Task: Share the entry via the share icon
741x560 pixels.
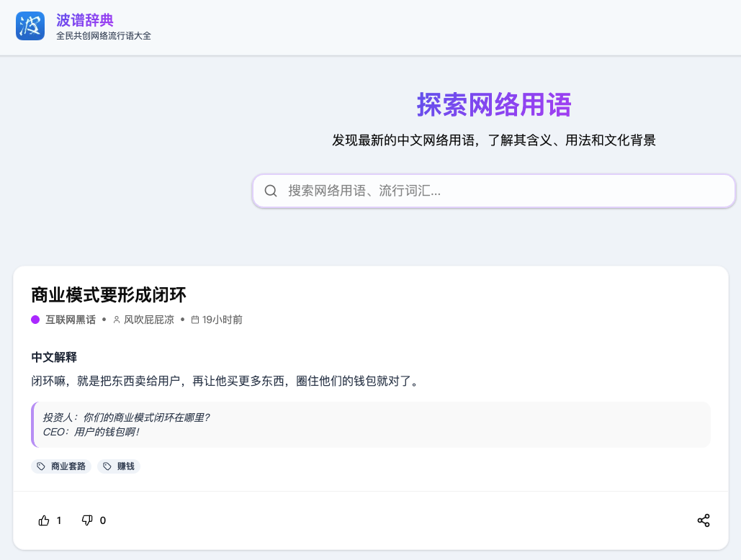Action: coord(703,520)
